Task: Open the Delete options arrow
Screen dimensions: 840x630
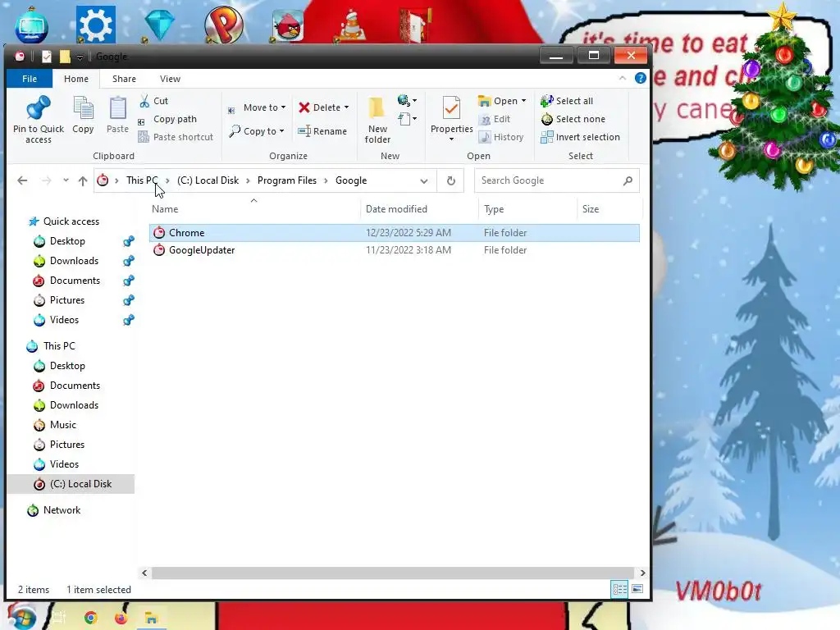Action: [x=347, y=107]
